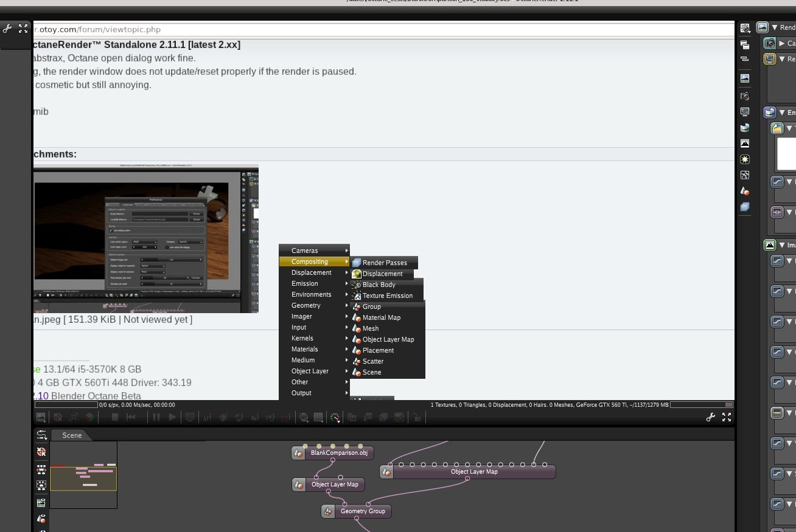Image resolution: width=796 pixels, height=532 pixels.
Task: Open the Cameras submenu
Action: pyautogui.click(x=315, y=250)
